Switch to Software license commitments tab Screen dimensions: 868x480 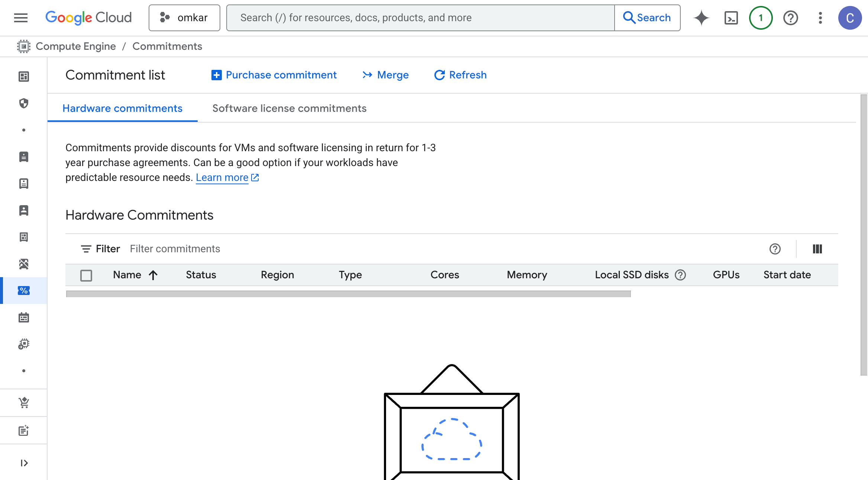point(289,108)
